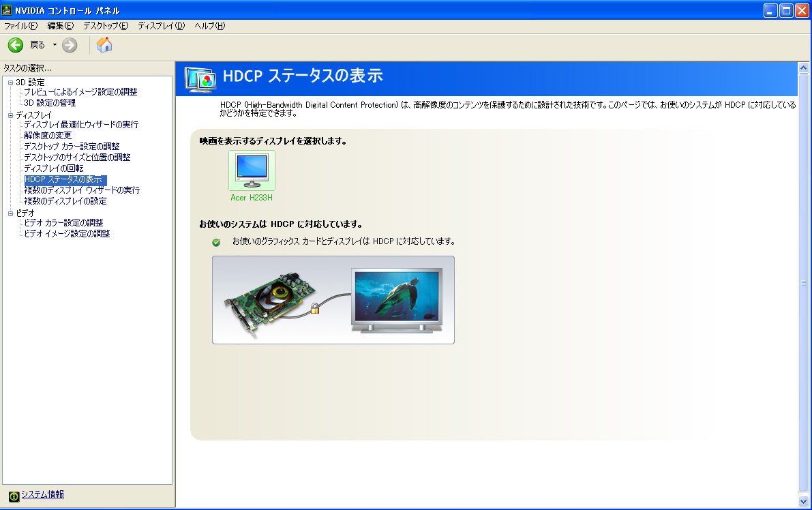Click the green Back arrow icon
The image size is (812, 510).
click(x=16, y=45)
